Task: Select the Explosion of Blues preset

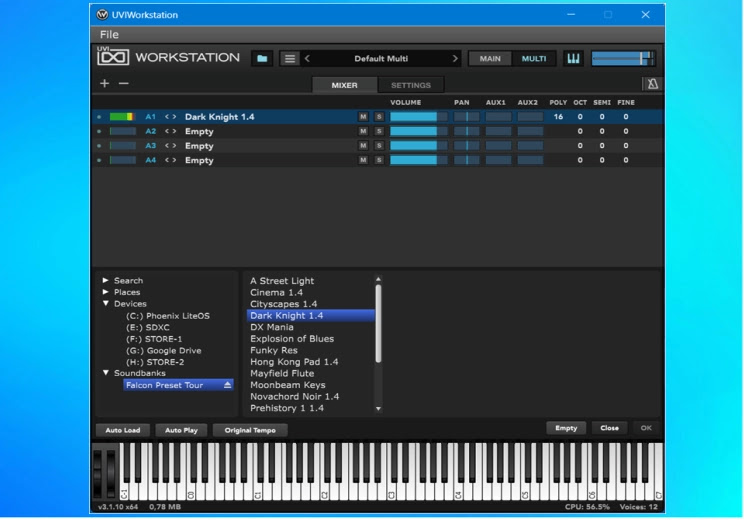Action: tap(292, 339)
